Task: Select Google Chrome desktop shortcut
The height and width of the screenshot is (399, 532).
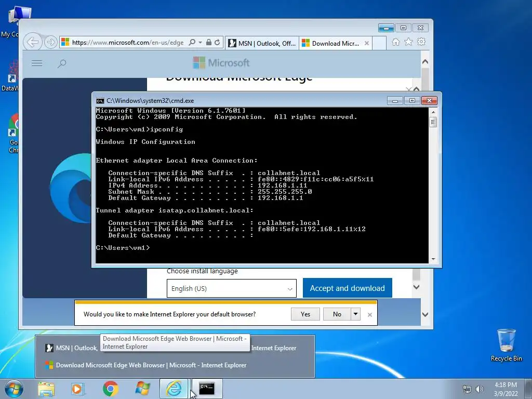Action: [x=14, y=133]
